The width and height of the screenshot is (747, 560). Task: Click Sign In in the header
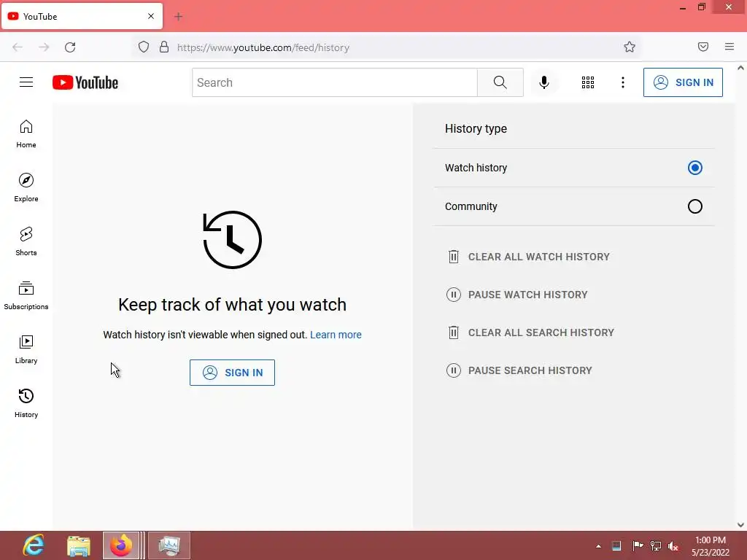(683, 82)
